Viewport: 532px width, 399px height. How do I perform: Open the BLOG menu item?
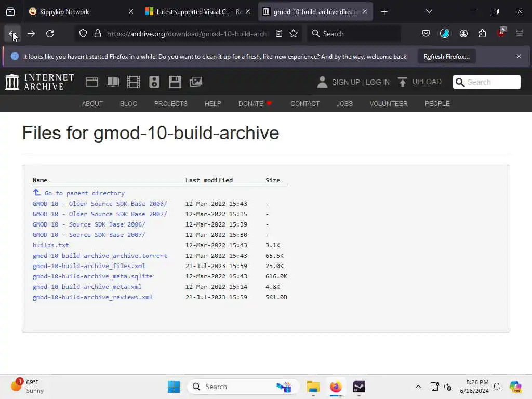point(129,104)
